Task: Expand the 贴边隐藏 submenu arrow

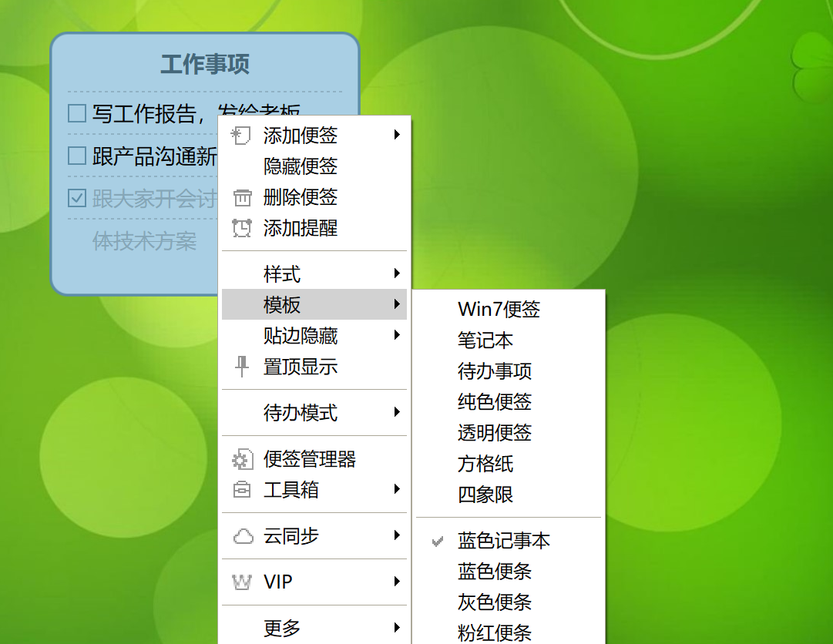Action: (x=397, y=335)
